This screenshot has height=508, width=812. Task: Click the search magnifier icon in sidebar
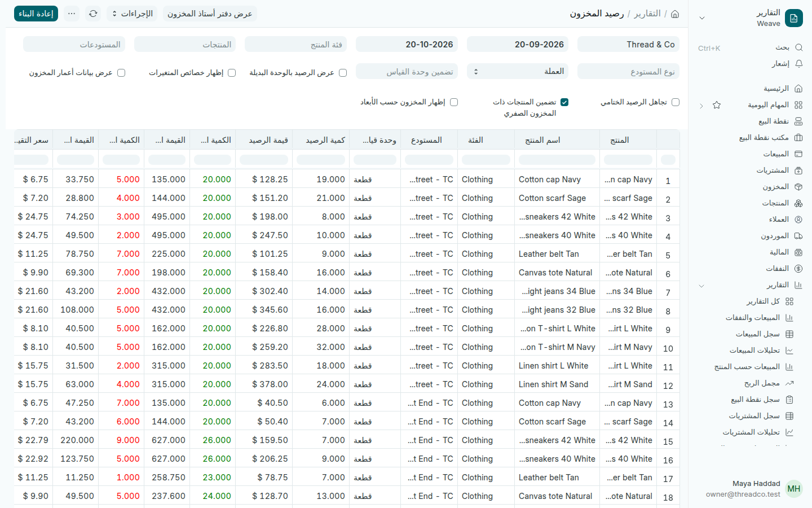(x=798, y=47)
